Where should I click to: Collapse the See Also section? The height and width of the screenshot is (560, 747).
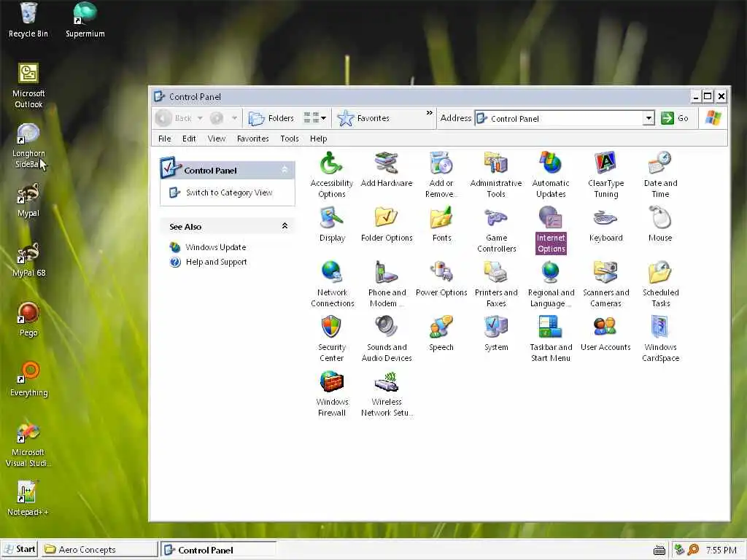tap(285, 226)
